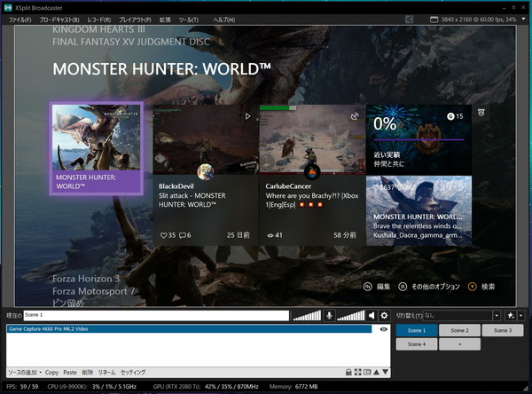The height and width of the screenshot is (394, 532).
Task: Click the comment icon showing 6
Action: click(183, 235)
